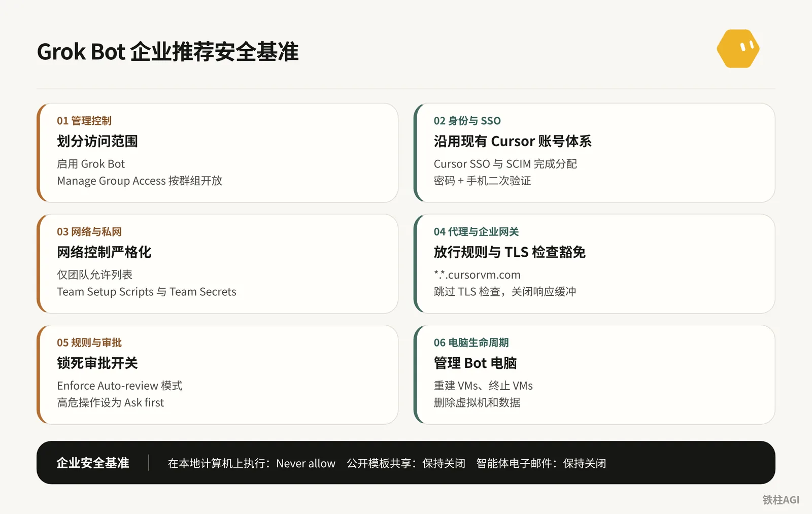Image resolution: width=812 pixels, height=514 pixels.
Task: Click the label "04 代理与企业网关"
Action: coord(476,232)
